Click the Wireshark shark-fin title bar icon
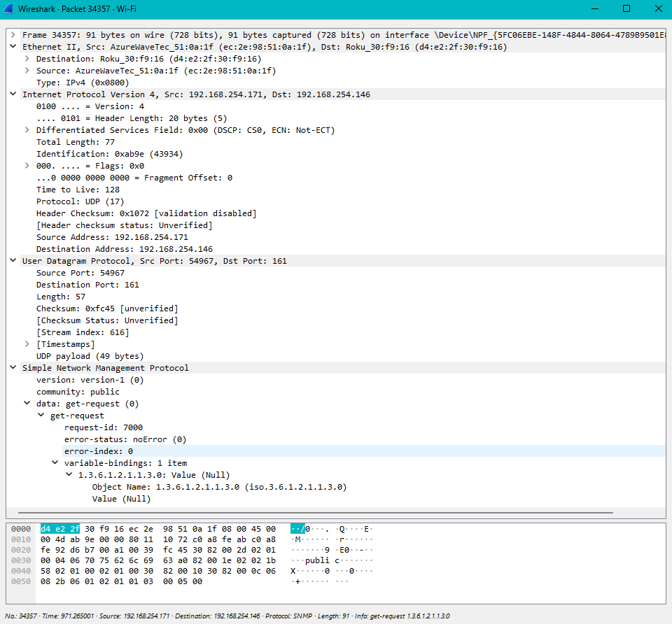672x624 pixels. (9, 9)
